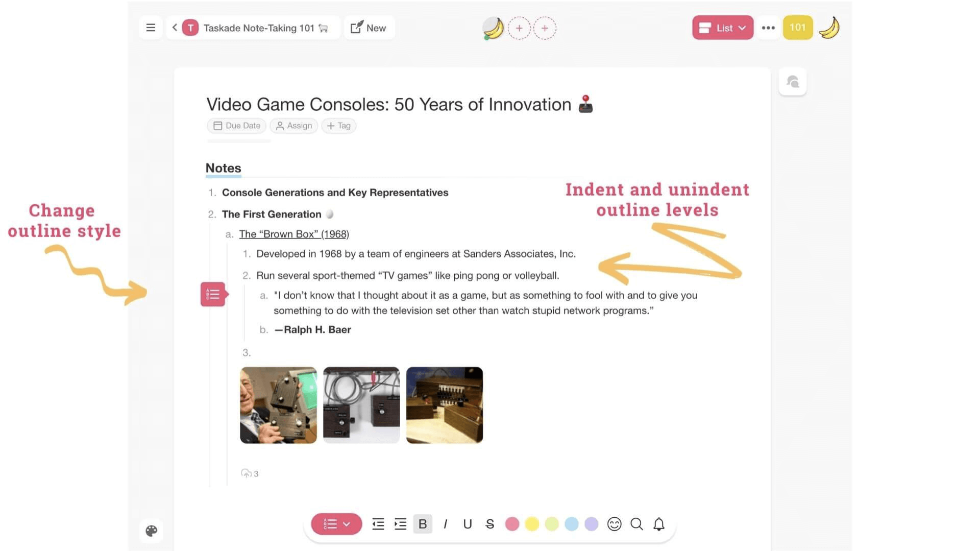This screenshot has width=980, height=551.
Task: Click the line about Sanders Associates
Action: point(416,254)
